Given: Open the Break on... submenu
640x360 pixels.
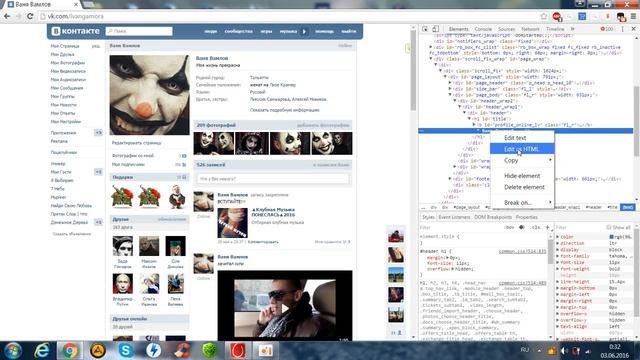Looking at the screenshot, I should 522,202.
